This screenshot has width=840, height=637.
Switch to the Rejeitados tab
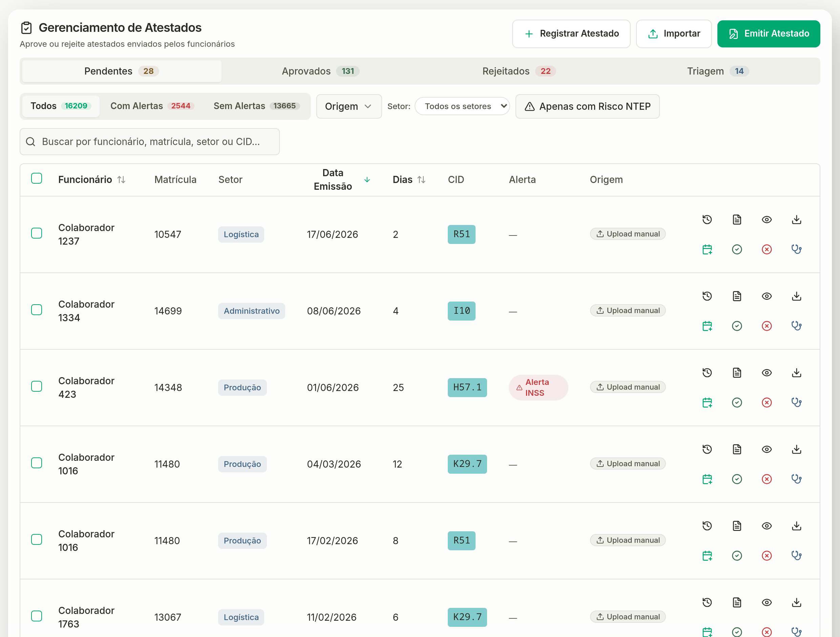coord(519,71)
